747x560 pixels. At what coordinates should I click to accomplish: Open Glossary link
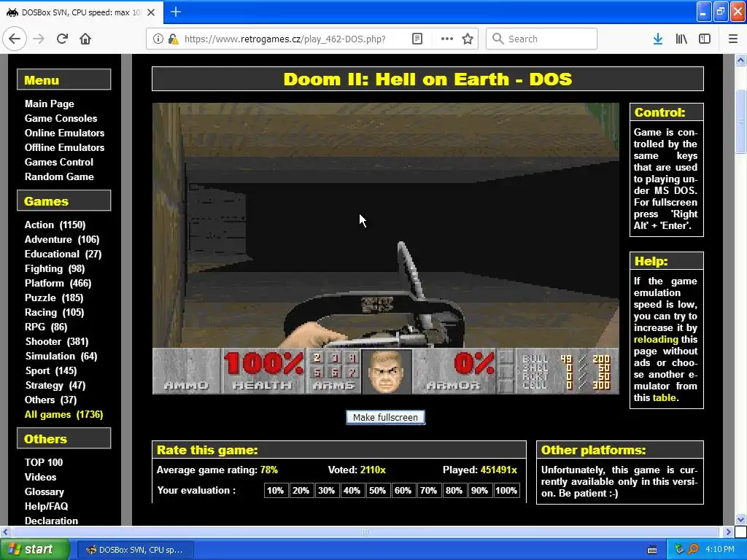[44, 492]
